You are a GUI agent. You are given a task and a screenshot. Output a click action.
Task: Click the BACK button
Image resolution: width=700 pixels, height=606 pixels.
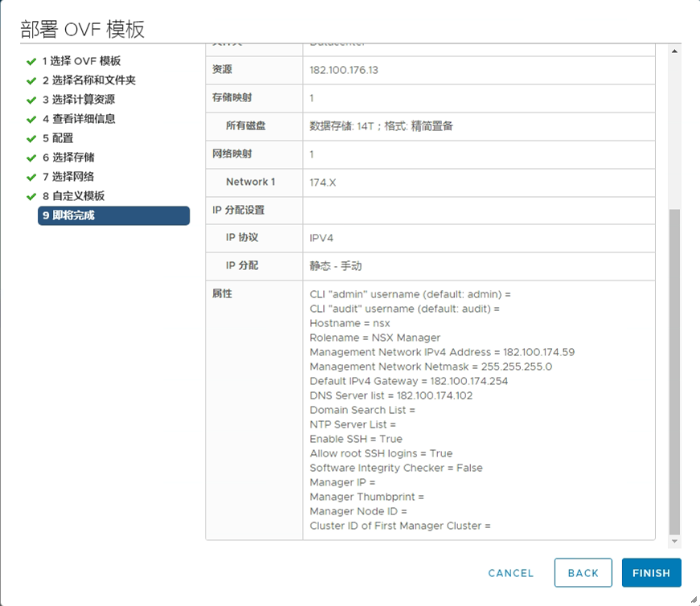click(x=583, y=573)
